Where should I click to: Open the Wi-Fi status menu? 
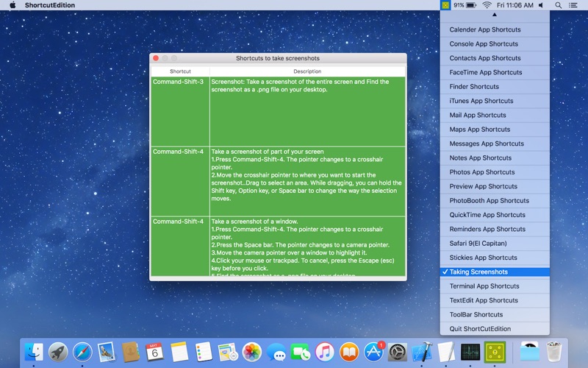point(487,5)
